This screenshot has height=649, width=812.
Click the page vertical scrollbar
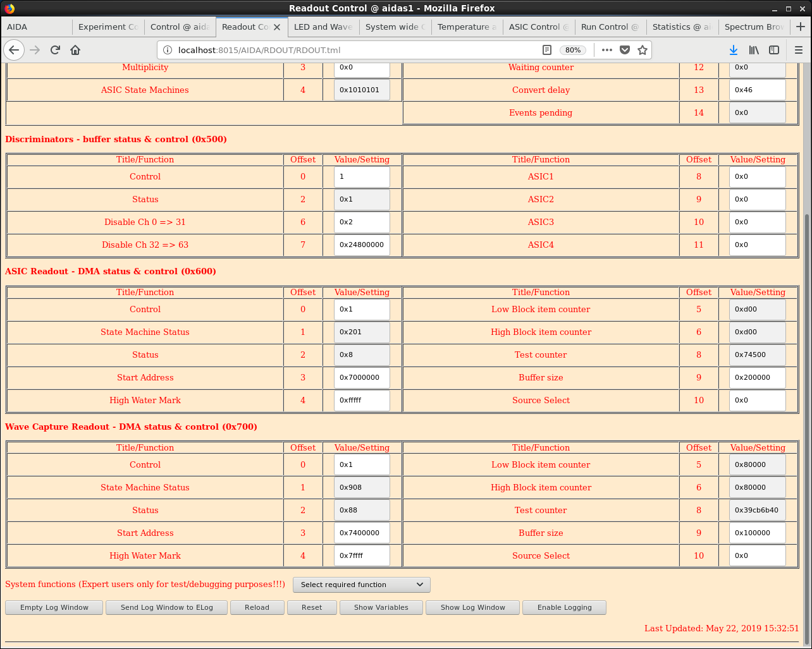click(x=806, y=379)
